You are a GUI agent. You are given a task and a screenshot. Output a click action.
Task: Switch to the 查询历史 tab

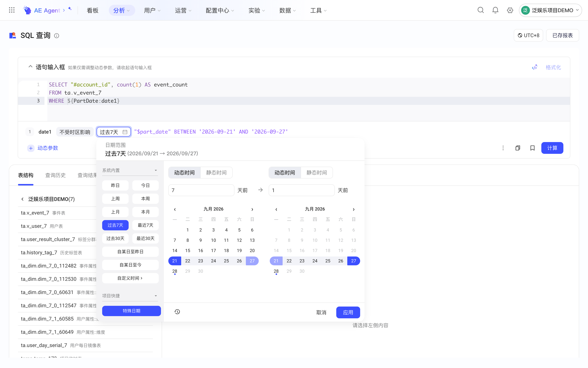55,175
